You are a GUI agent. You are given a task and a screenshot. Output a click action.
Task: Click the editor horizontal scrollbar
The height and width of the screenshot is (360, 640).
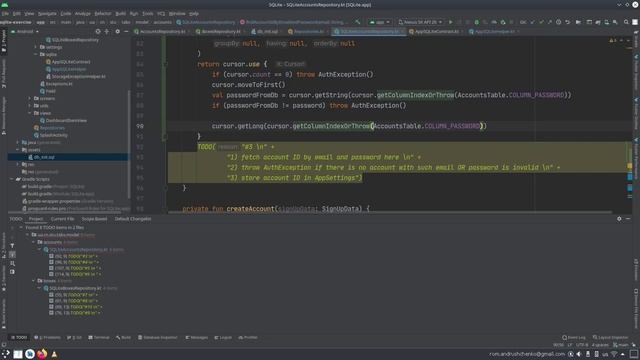(390, 212)
